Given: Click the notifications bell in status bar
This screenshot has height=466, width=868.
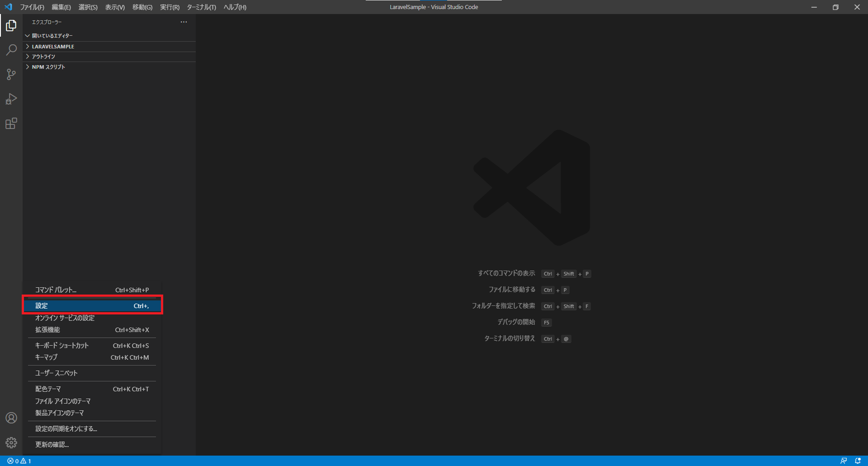Looking at the screenshot, I should point(858,461).
